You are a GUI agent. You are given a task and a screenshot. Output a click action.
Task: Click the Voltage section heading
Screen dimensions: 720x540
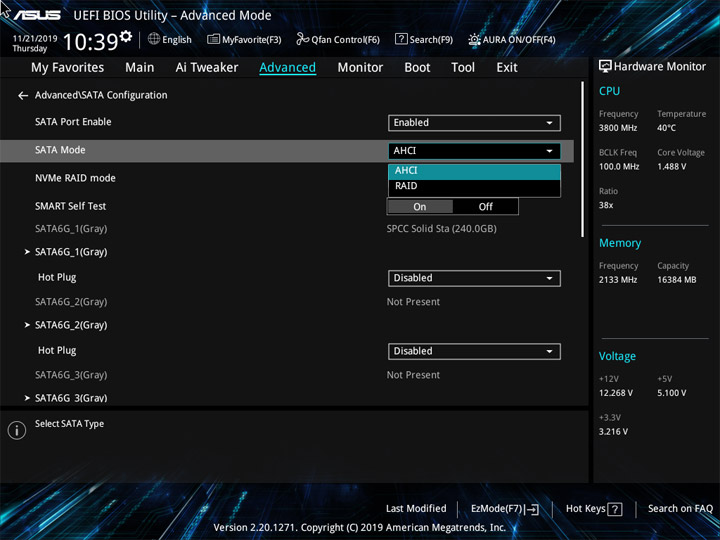[x=617, y=356]
